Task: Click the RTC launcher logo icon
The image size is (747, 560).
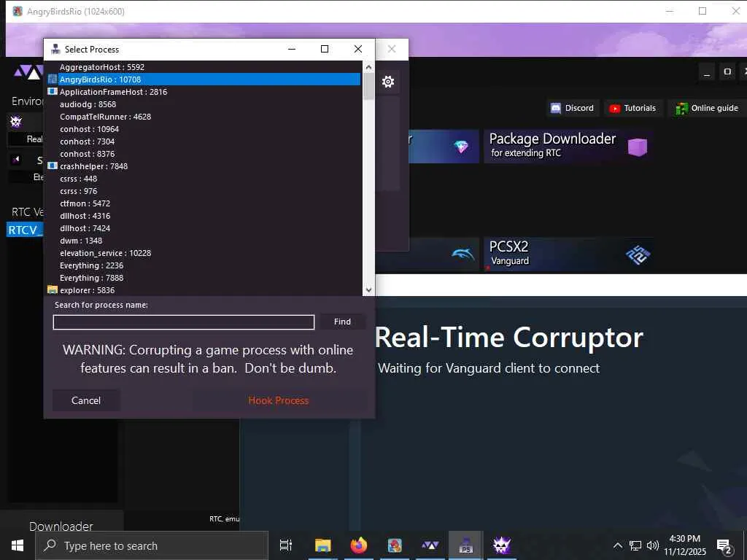Action: click(x=28, y=72)
